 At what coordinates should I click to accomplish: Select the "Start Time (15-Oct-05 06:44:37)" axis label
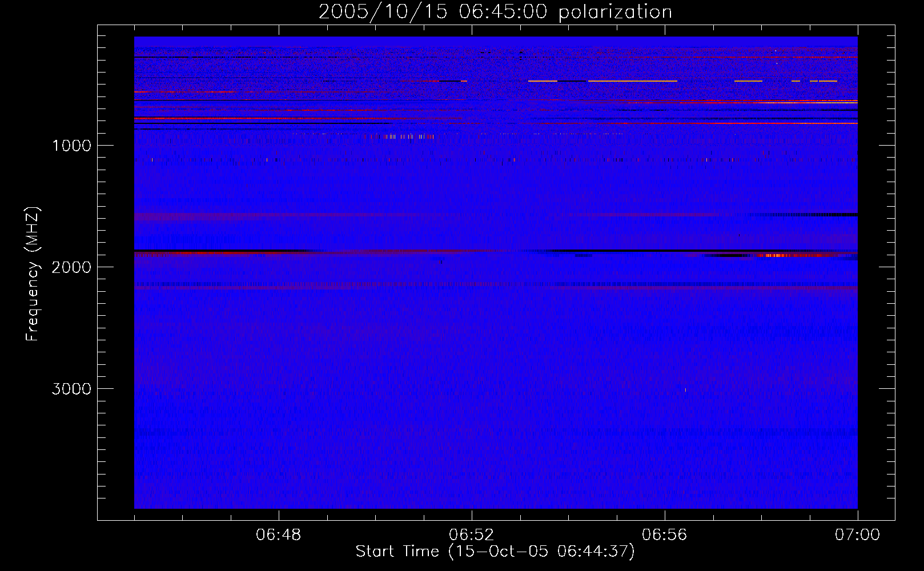coord(495,552)
